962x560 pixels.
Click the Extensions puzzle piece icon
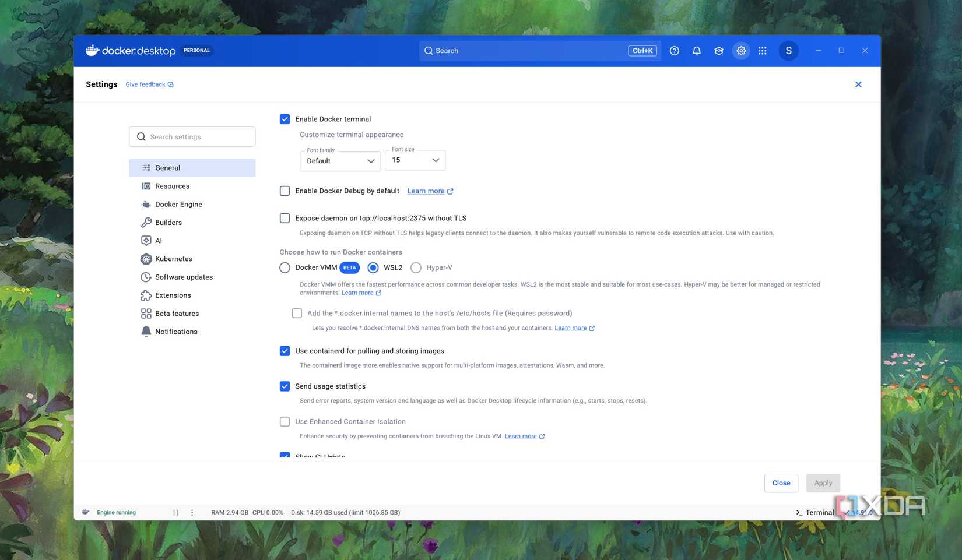(x=146, y=295)
